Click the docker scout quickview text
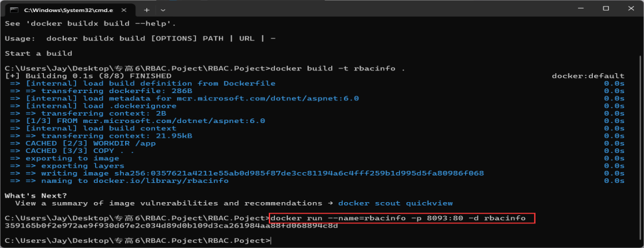Image resolution: width=644 pixels, height=248 pixels. pyautogui.click(x=395, y=203)
